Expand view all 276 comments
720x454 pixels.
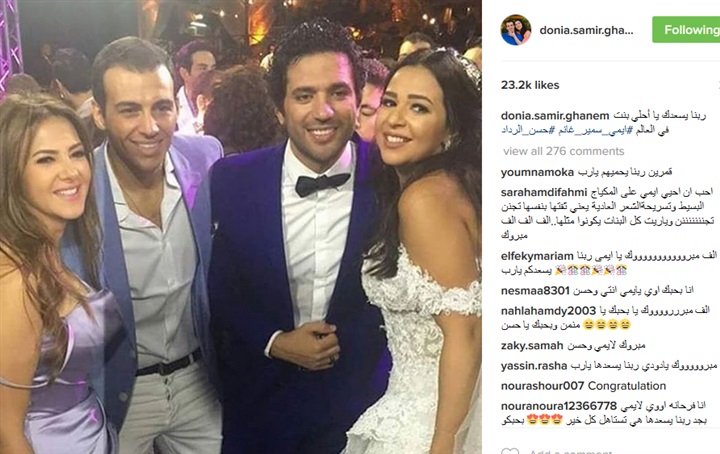pyautogui.click(x=563, y=151)
